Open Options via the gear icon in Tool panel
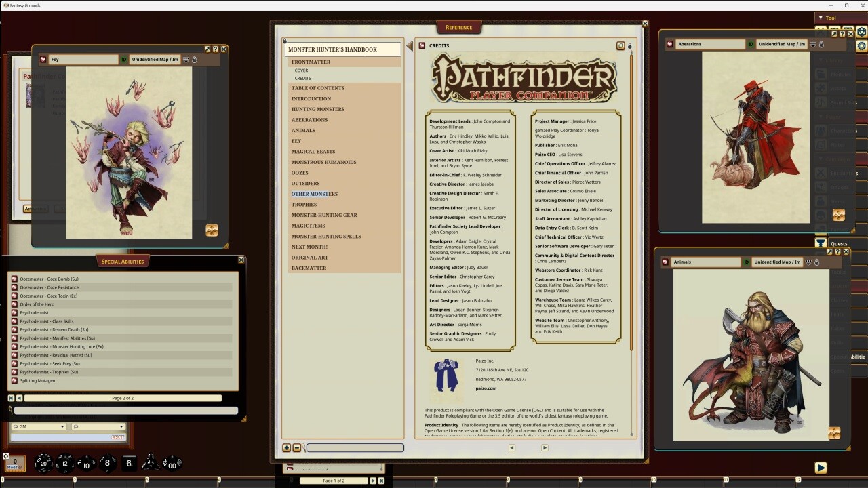 pos(860,47)
